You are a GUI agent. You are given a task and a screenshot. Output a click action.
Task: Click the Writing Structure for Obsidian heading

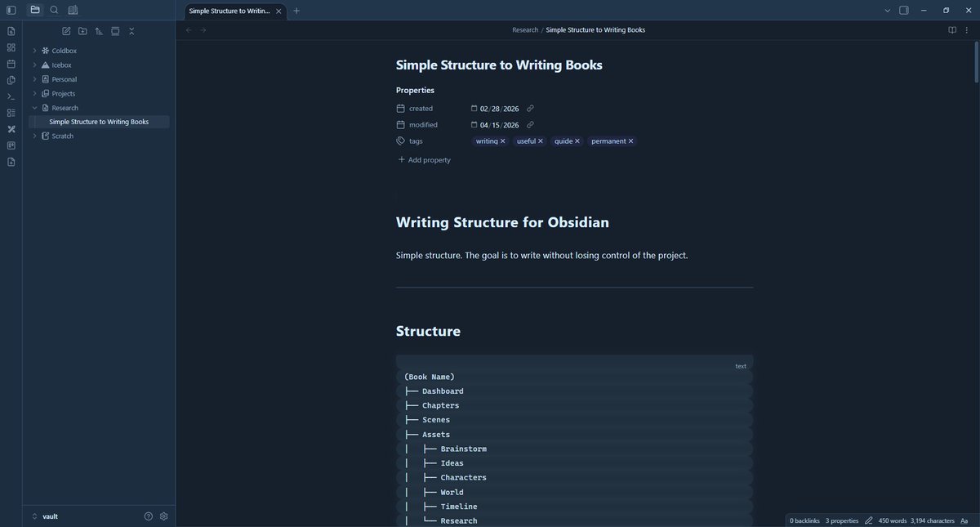coord(502,222)
